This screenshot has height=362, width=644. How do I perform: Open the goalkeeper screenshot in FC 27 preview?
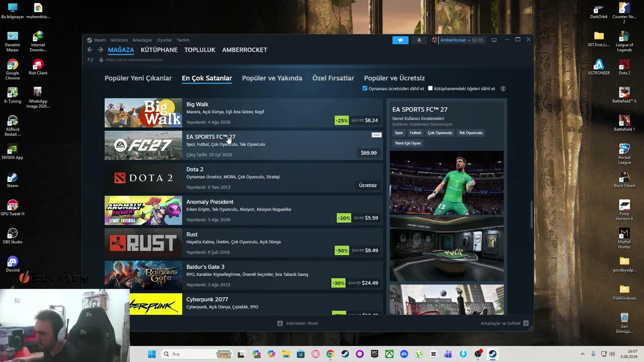click(446, 183)
